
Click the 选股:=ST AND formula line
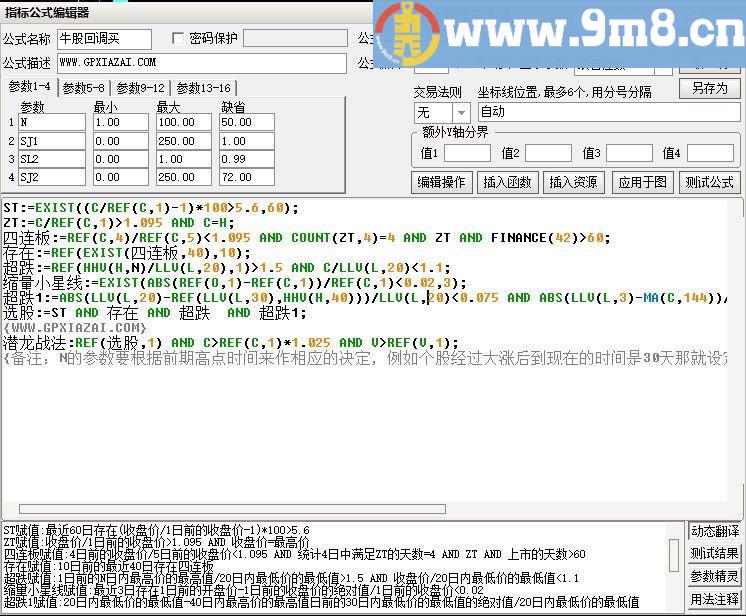point(155,313)
